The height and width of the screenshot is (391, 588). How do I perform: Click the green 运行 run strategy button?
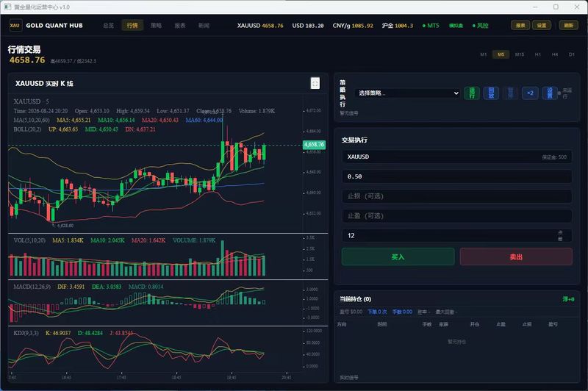472,93
